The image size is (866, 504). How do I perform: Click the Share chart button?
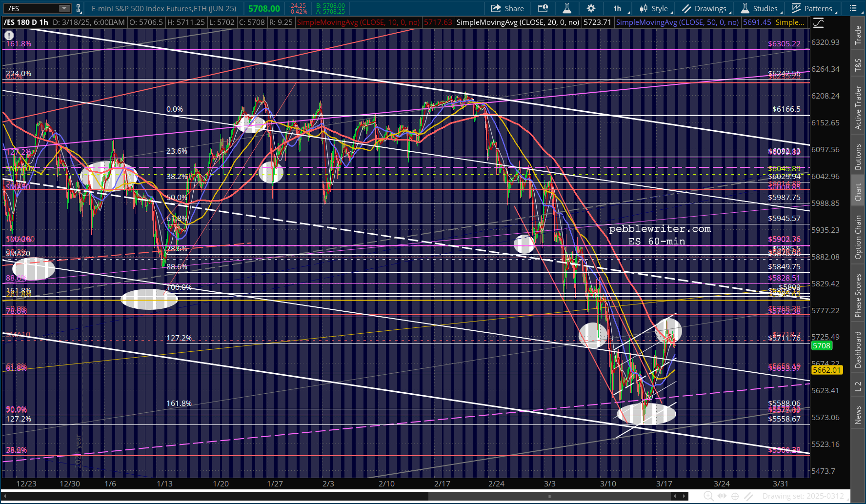(x=507, y=8)
